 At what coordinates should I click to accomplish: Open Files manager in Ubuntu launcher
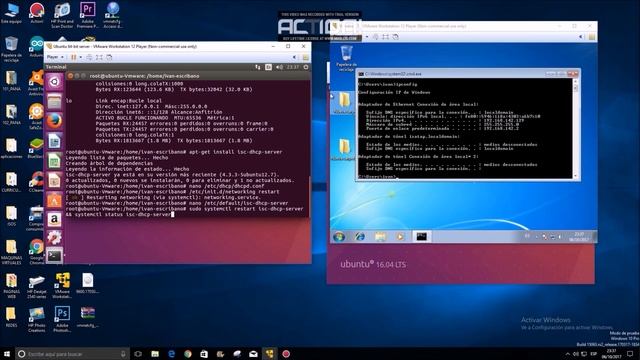click(x=54, y=101)
